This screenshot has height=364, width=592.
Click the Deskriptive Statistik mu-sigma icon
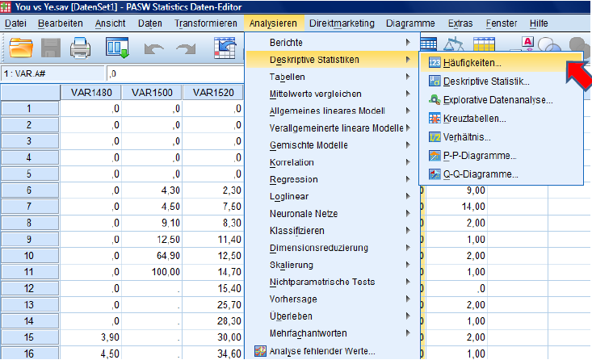pos(435,81)
